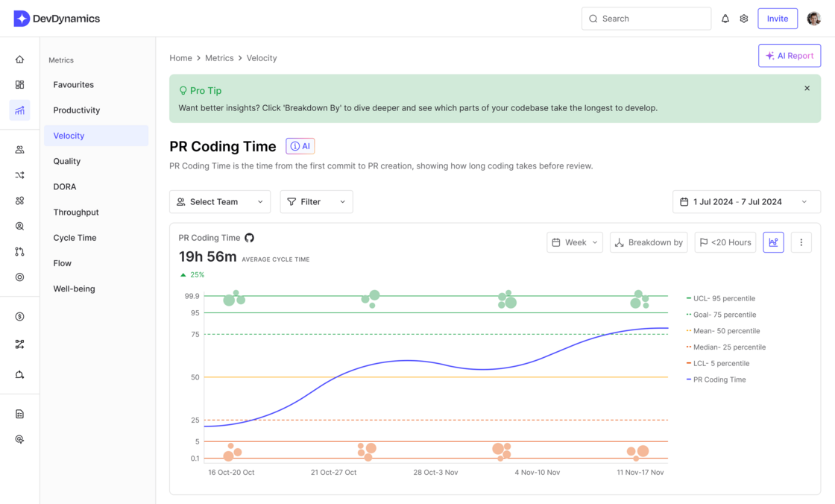Open the dollar cost icon in rail
835x504 pixels.
(19, 316)
